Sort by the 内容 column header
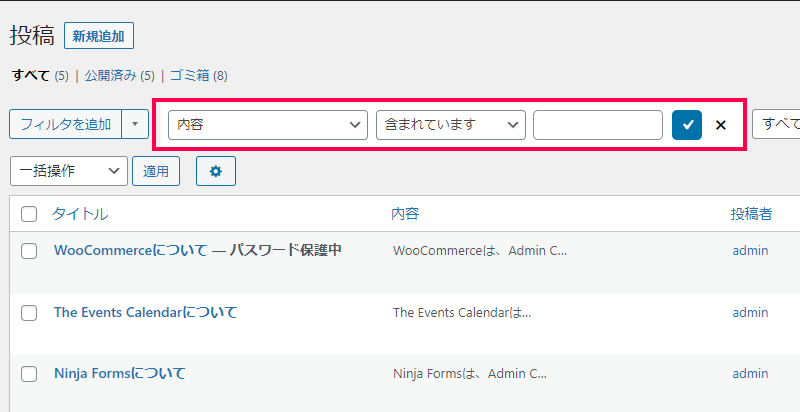The height and width of the screenshot is (412, 800). coord(405,214)
